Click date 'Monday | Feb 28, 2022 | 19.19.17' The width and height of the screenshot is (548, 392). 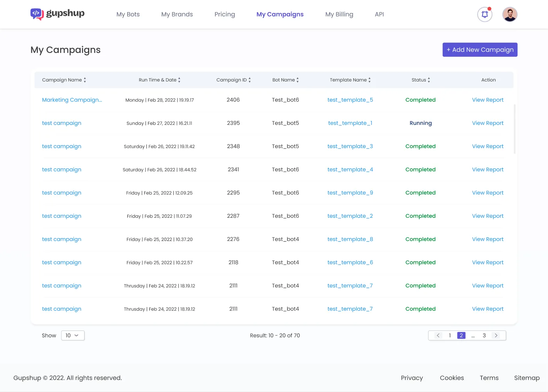(160, 100)
